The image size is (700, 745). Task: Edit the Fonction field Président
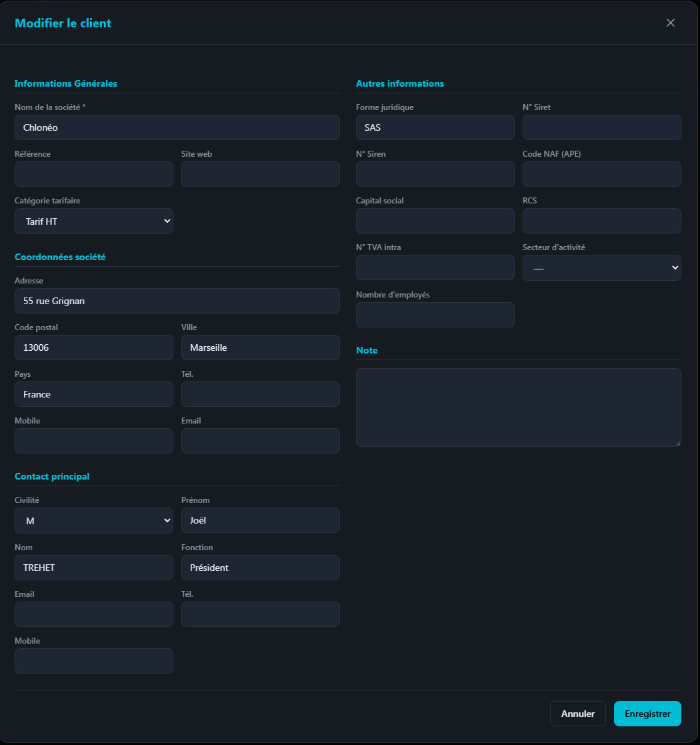tap(260, 568)
